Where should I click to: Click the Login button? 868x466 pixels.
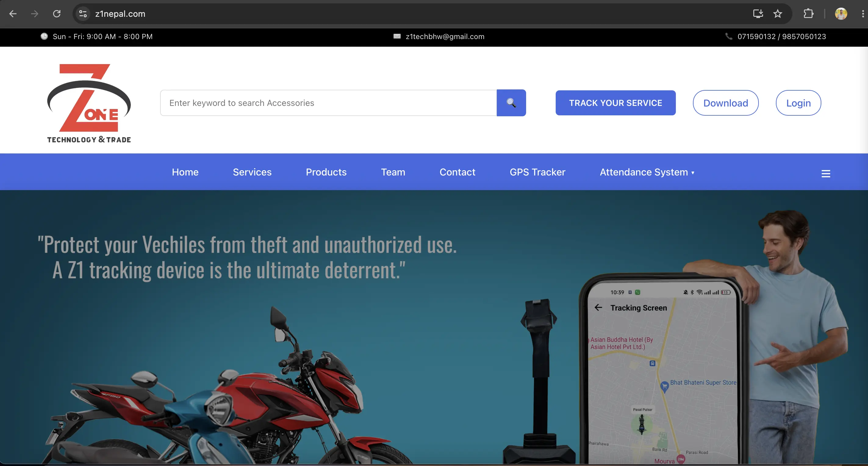(x=798, y=103)
